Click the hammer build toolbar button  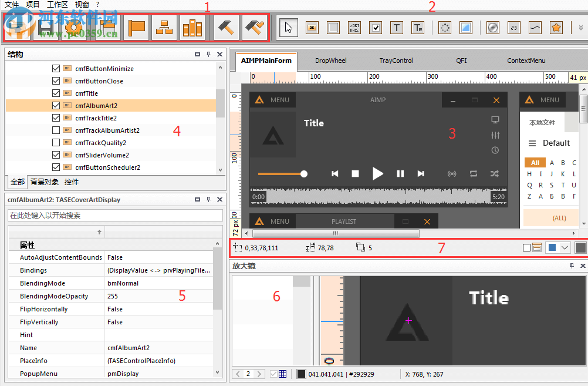click(227, 28)
